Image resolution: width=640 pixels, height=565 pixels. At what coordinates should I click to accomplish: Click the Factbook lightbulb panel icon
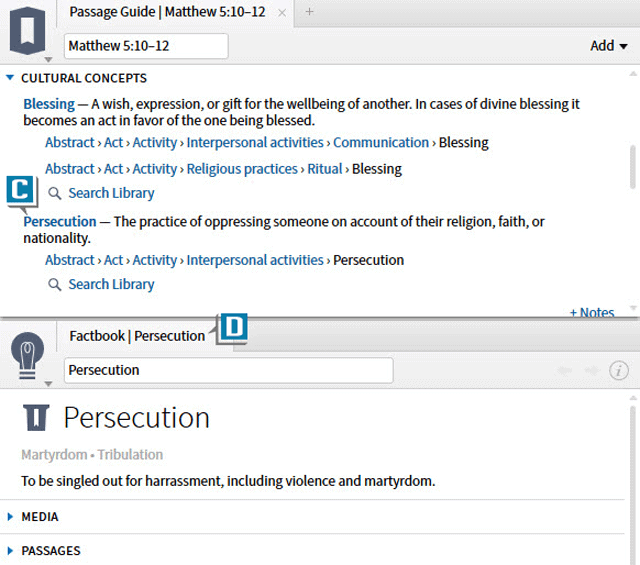(x=29, y=355)
